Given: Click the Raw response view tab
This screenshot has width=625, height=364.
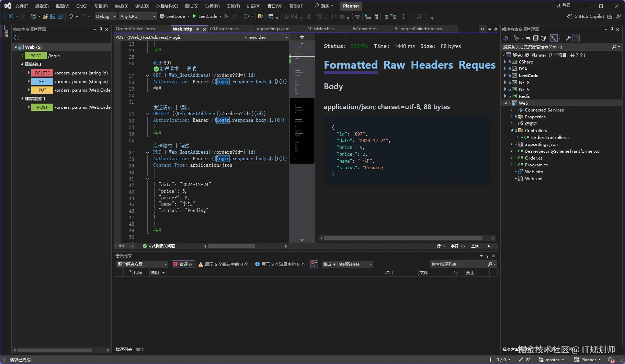Looking at the screenshot, I should (x=394, y=65).
